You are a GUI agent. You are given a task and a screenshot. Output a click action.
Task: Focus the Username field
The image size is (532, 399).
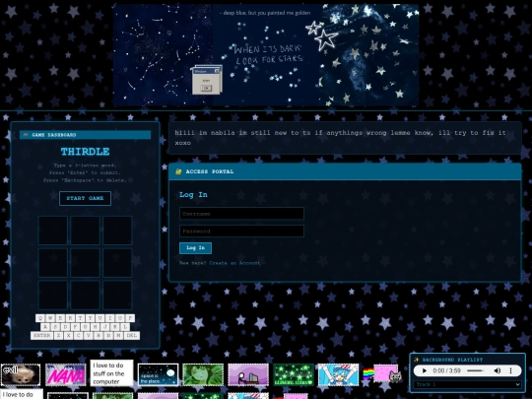241,214
